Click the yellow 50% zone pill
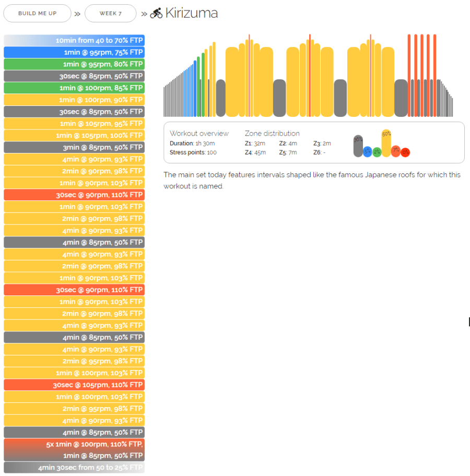This screenshot has height=476, width=470. coord(386,143)
